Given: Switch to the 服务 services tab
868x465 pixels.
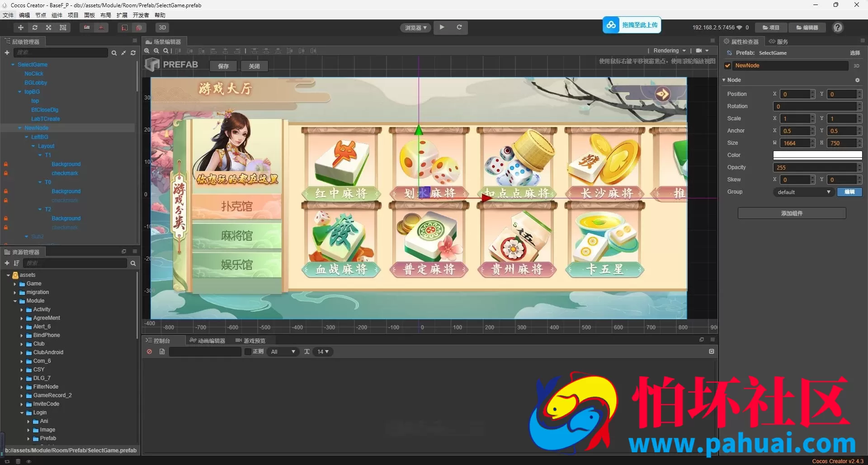Looking at the screenshot, I should 778,42.
